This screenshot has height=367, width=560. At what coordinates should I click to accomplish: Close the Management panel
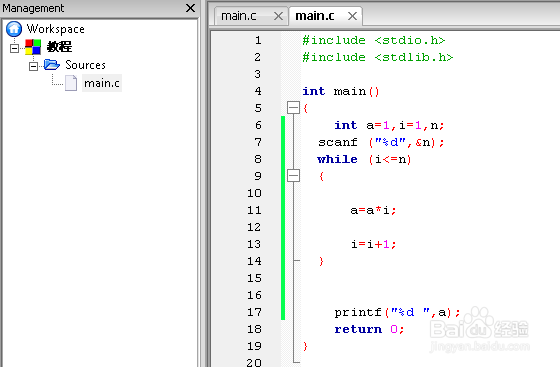pos(190,8)
